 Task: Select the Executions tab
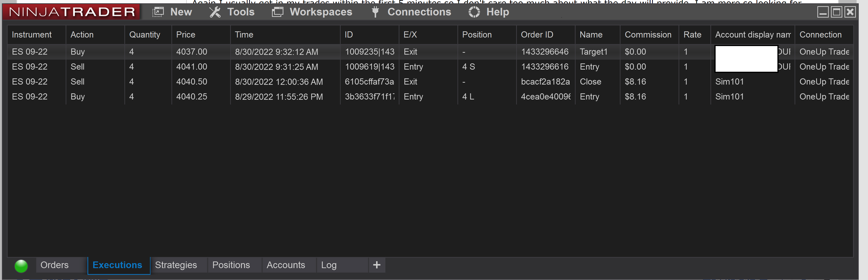click(119, 266)
